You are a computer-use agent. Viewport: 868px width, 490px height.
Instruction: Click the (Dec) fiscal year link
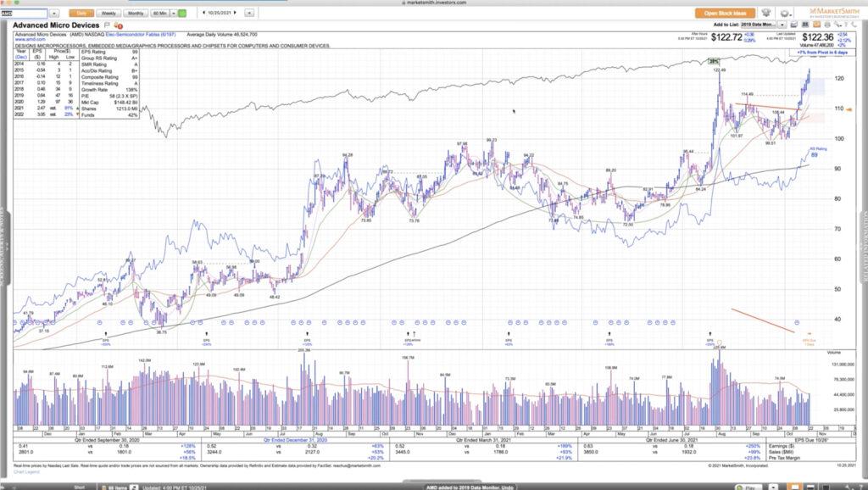coord(21,57)
